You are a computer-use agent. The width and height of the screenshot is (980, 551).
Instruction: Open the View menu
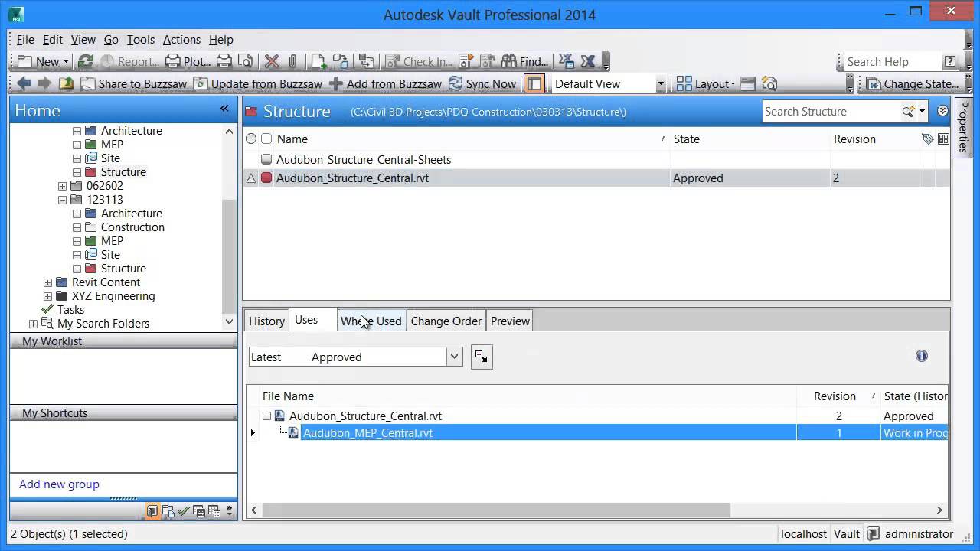click(83, 40)
